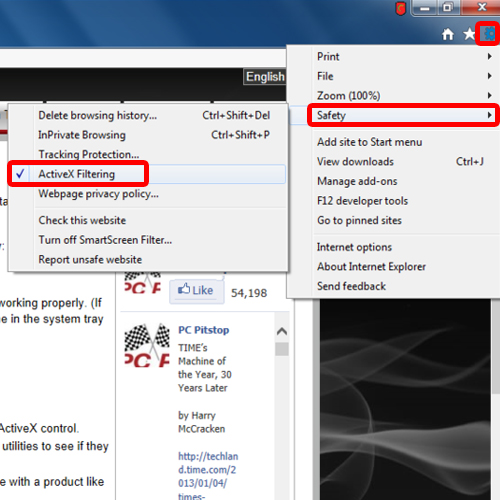Open the Tools gear icon
The height and width of the screenshot is (500, 500).
tap(489, 33)
